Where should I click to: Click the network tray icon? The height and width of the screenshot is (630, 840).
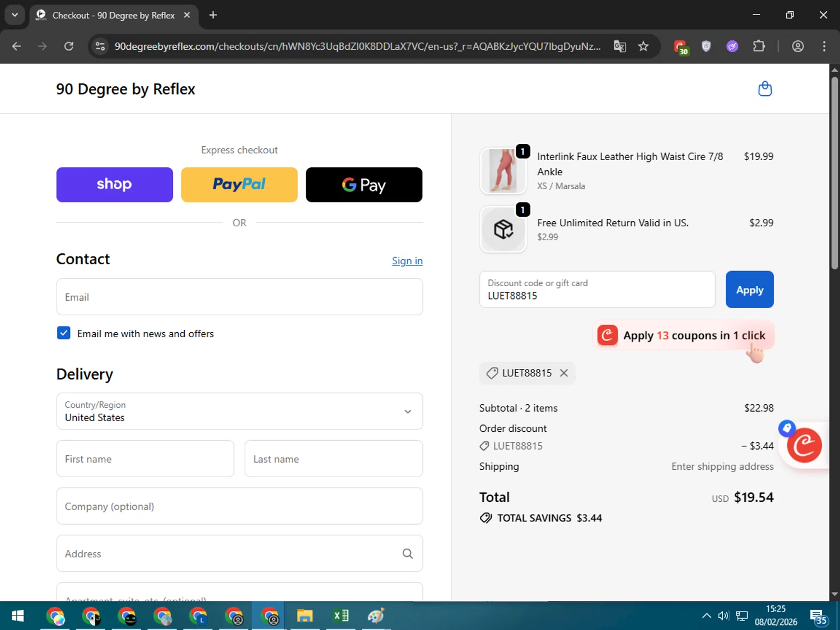[x=742, y=616]
